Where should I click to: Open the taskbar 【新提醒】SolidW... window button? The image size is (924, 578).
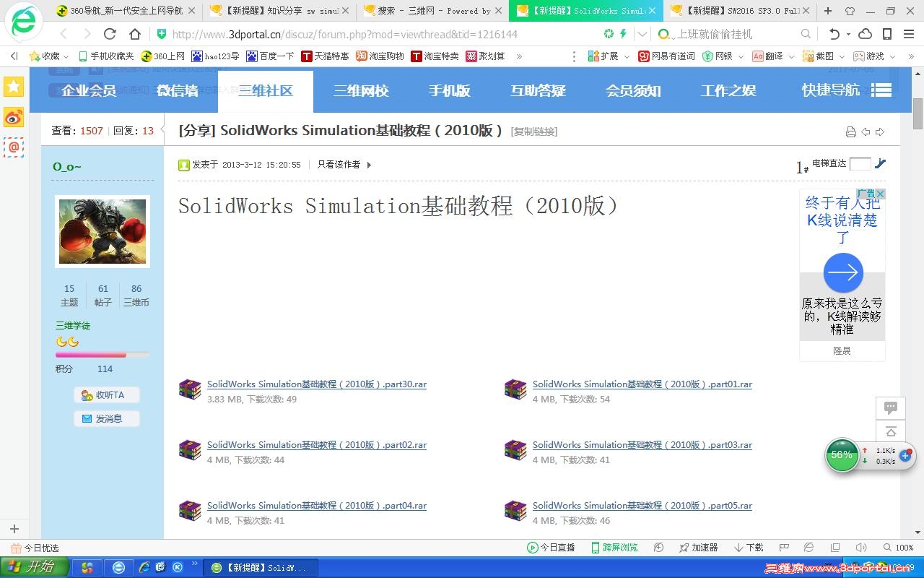260,568
